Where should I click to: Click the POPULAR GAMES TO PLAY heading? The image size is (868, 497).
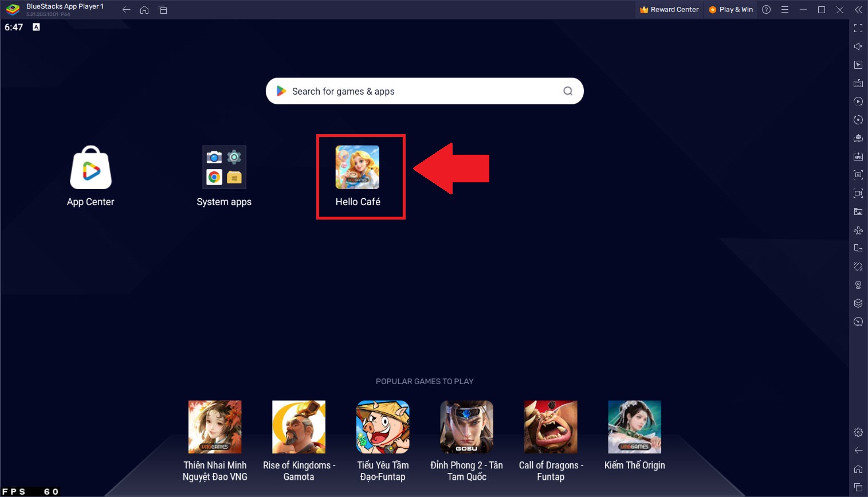425,381
